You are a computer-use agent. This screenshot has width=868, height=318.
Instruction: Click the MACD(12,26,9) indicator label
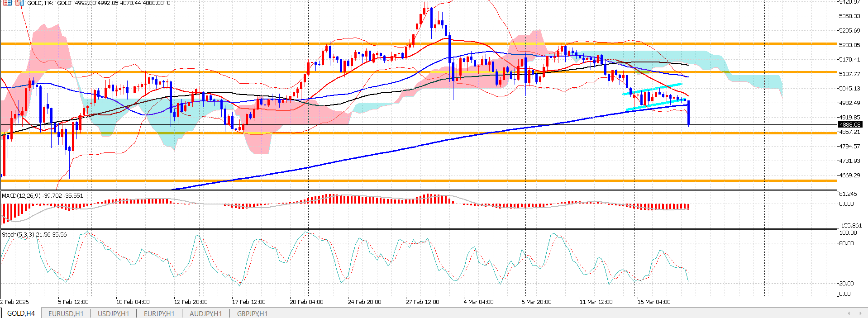(x=43, y=195)
